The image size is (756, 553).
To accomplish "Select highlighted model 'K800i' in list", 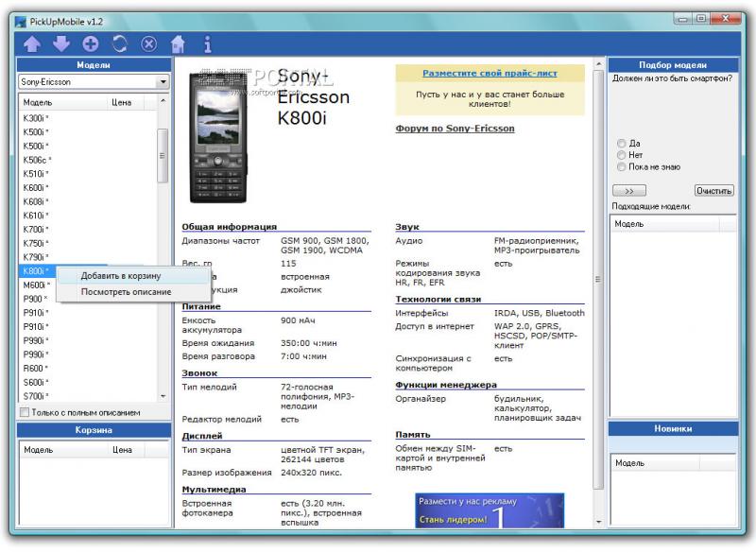I will point(38,271).
